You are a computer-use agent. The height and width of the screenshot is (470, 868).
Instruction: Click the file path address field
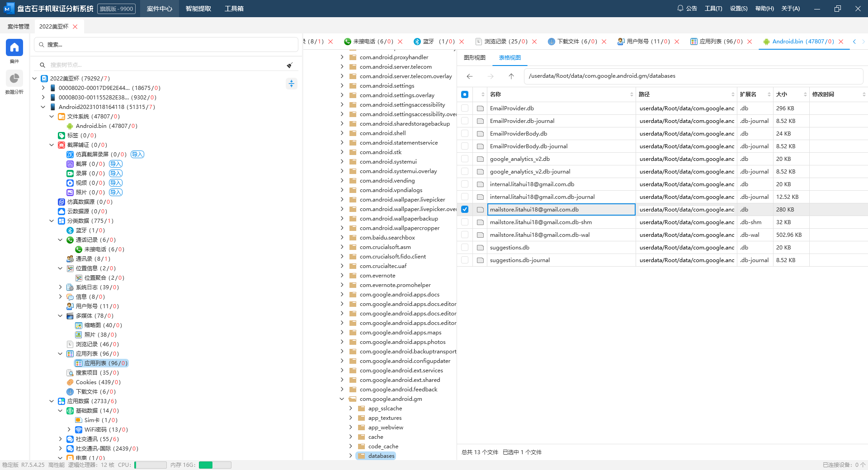pyautogui.click(x=693, y=76)
